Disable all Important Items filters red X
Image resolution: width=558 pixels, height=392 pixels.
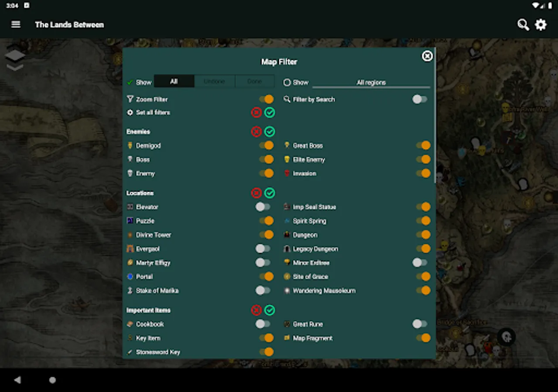point(256,310)
